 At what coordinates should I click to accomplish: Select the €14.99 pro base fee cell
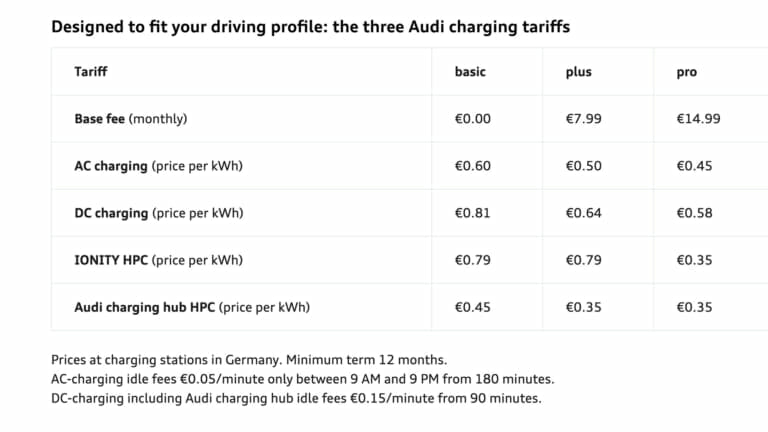pos(698,119)
